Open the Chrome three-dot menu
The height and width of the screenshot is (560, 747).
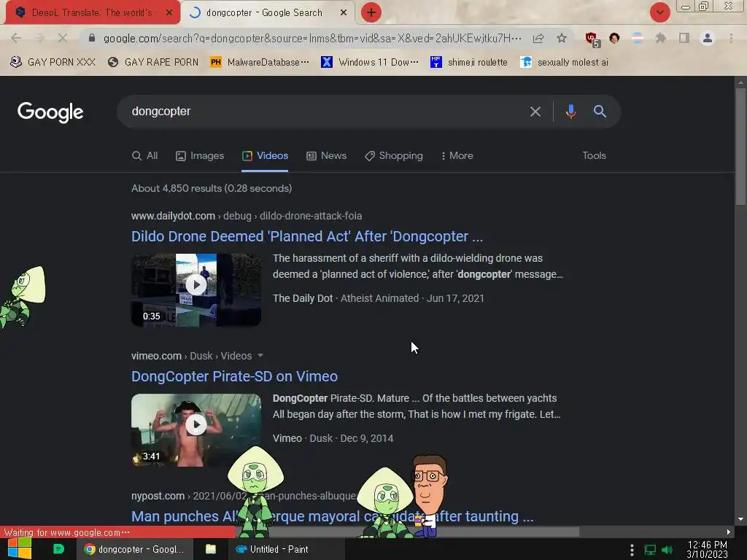tap(731, 38)
